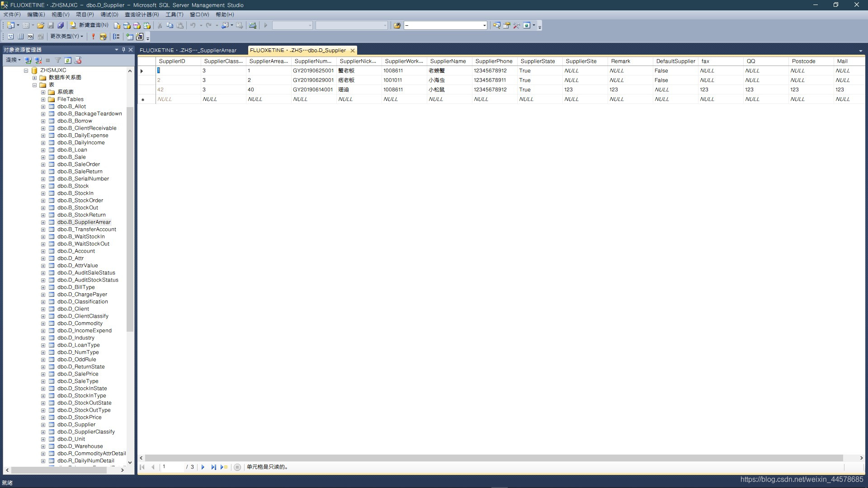Expand the 数据库关系图 folder
Image resolution: width=868 pixels, height=488 pixels.
pyautogui.click(x=34, y=78)
